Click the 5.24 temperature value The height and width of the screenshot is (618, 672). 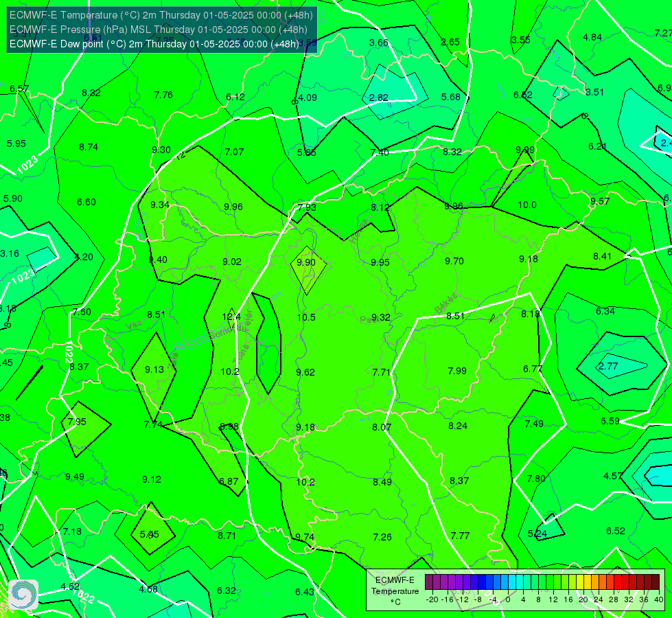537,534
